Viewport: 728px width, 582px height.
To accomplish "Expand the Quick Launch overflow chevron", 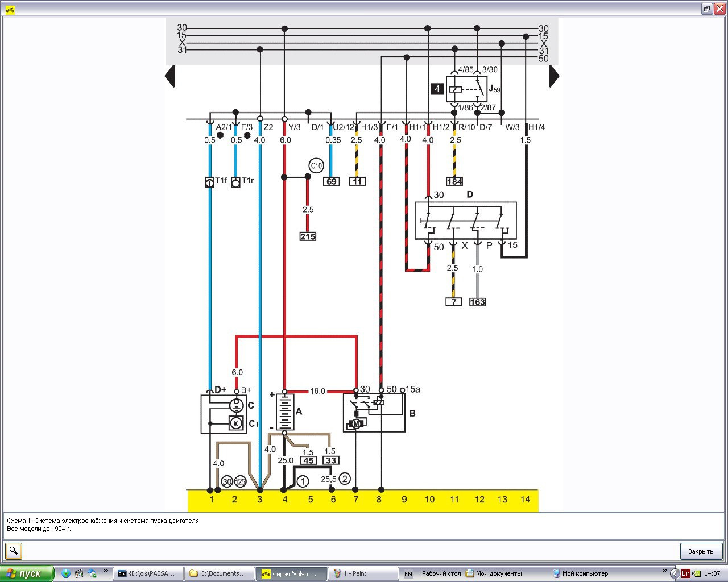I will click(x=105, y=571).
